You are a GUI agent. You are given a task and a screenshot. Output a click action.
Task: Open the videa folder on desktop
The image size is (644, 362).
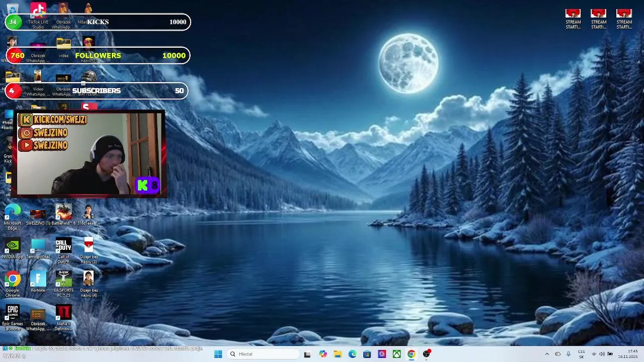[63, 47]
